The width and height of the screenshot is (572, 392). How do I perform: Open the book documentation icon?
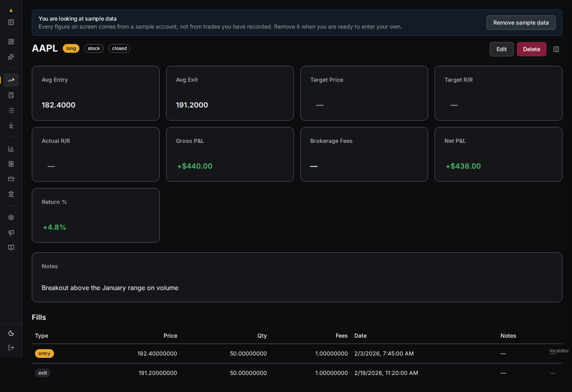coord(11,248)
